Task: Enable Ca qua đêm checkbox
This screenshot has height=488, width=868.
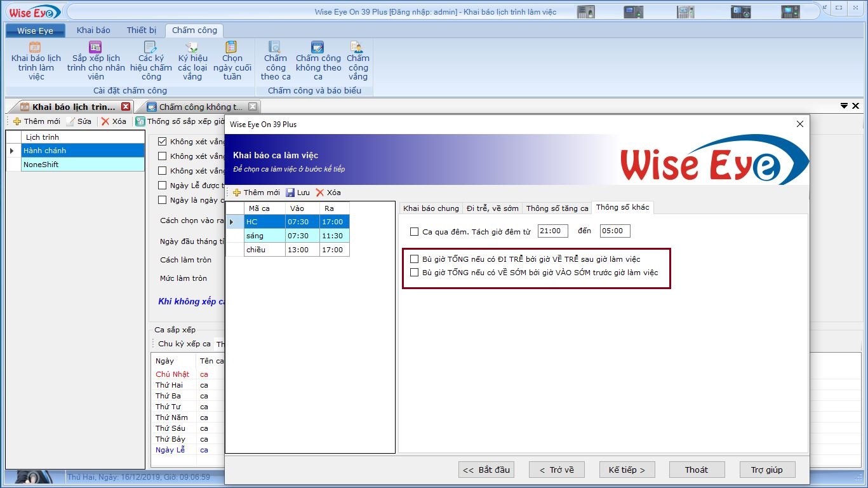Action: (x=415, y=232)
